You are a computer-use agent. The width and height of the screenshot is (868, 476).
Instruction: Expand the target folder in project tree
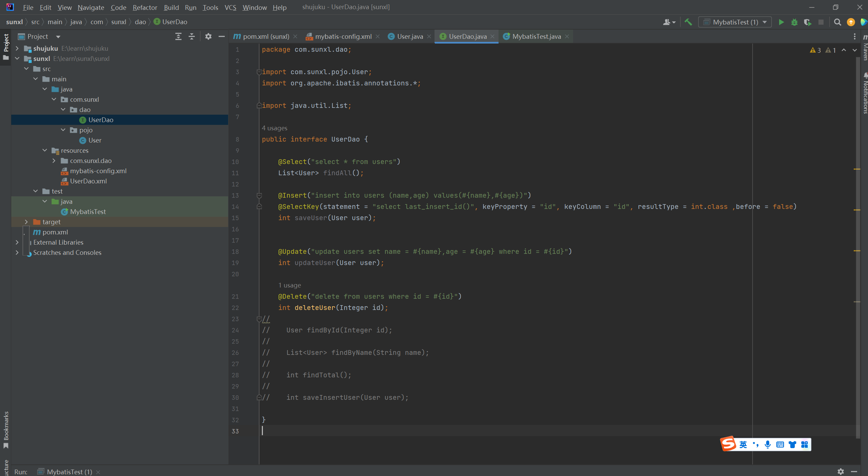26,222
